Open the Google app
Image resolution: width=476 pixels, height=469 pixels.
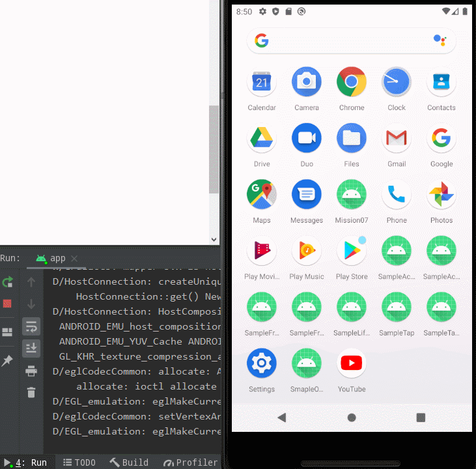pos(441,138)
